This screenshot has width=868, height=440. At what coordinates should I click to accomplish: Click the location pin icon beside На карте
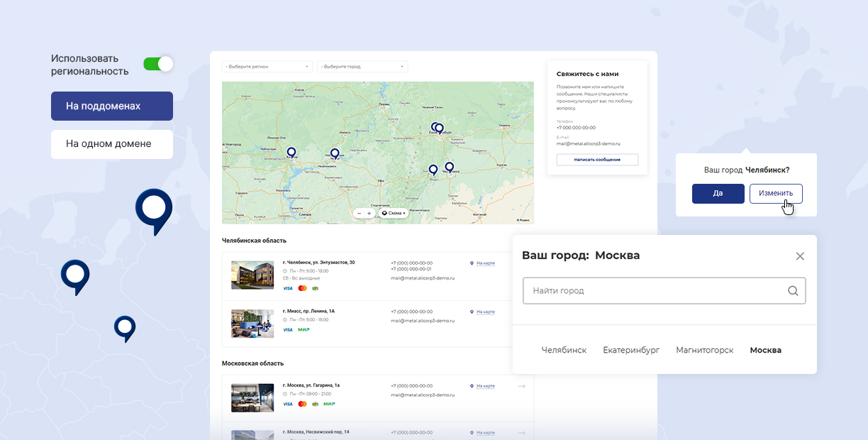click(x=471, y=263)
